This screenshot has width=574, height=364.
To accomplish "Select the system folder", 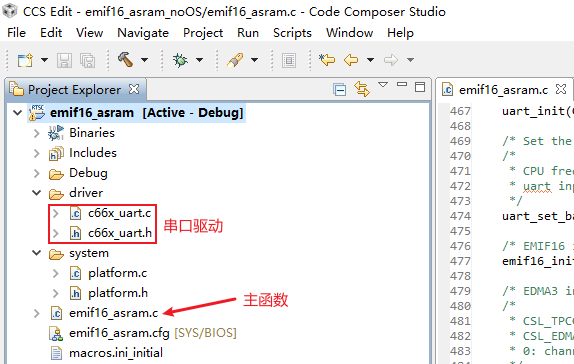I will pos(89,253).
